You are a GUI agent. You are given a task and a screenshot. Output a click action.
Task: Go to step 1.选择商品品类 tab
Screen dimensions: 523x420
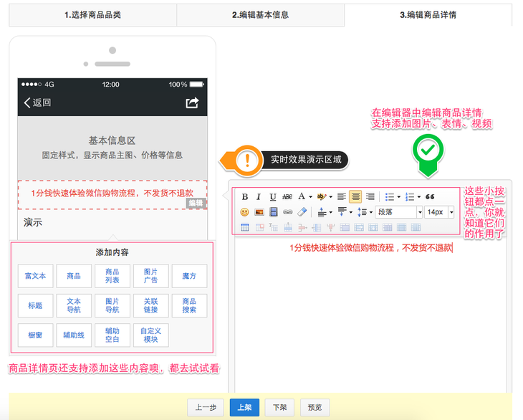pyautogui.click(x=92, y=15)
